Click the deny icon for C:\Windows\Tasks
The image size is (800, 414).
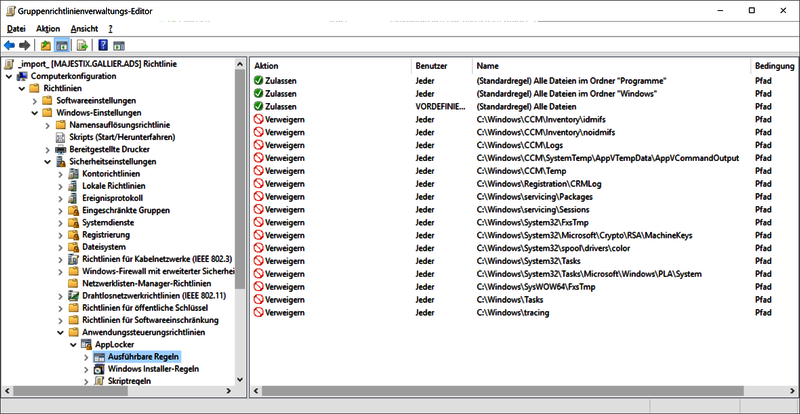(259, 300)
